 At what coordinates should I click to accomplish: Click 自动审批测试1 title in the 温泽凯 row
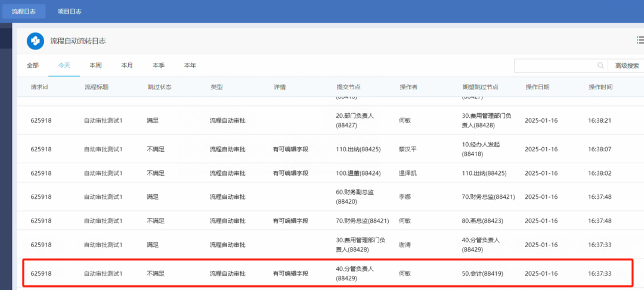103,173
